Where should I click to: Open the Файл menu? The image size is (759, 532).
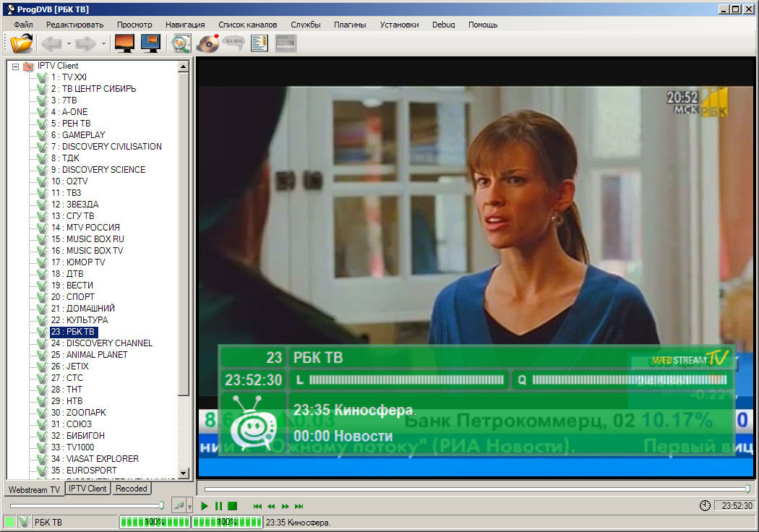coord(23,25)
